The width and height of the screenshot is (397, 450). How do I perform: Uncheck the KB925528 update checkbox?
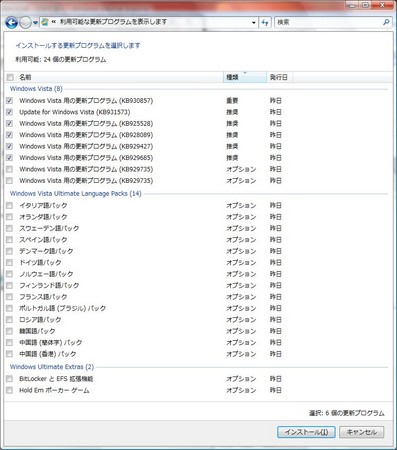(9, 123)
